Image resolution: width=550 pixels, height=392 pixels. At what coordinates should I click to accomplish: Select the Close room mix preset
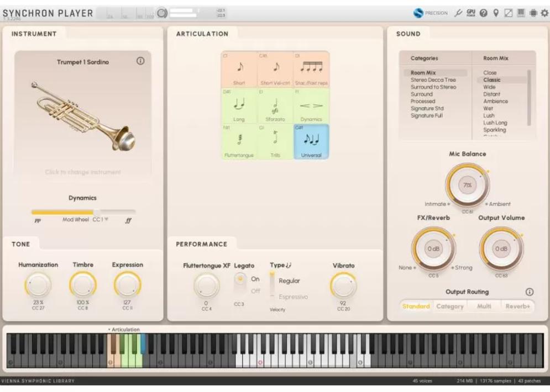490,72
